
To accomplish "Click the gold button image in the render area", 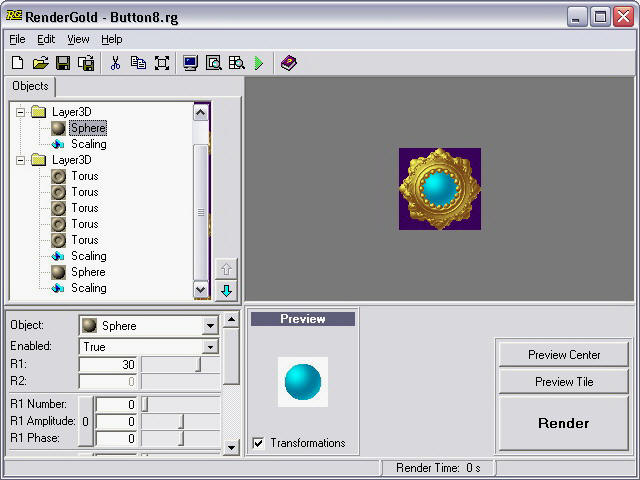I will coord(440,189).
